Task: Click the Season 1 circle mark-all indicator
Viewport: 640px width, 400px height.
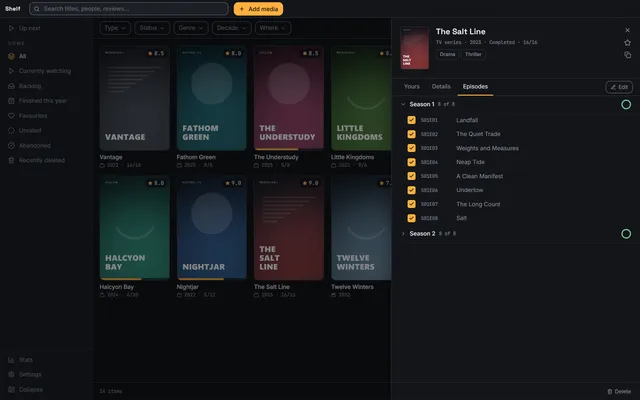Action: click(x=626, y=104)
